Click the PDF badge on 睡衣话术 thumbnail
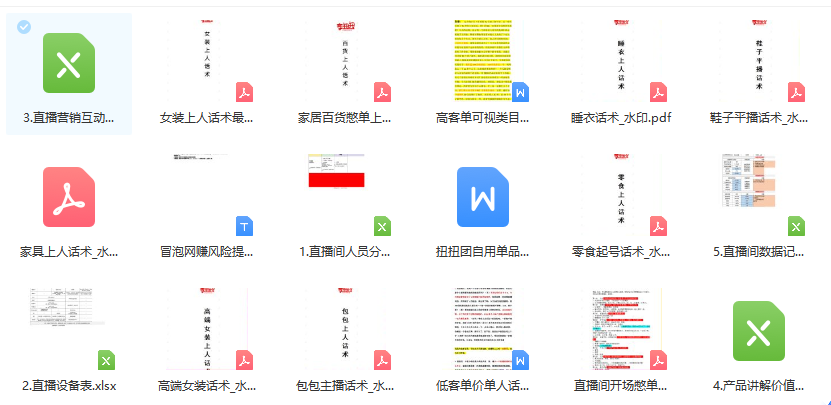Viewport: 831px width, 405px height. coord(659,92)
